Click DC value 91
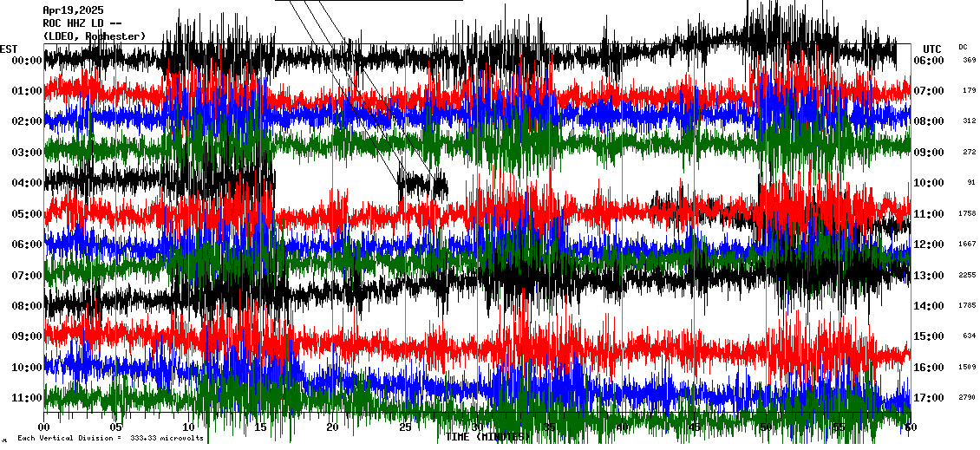 coord(970,183)
